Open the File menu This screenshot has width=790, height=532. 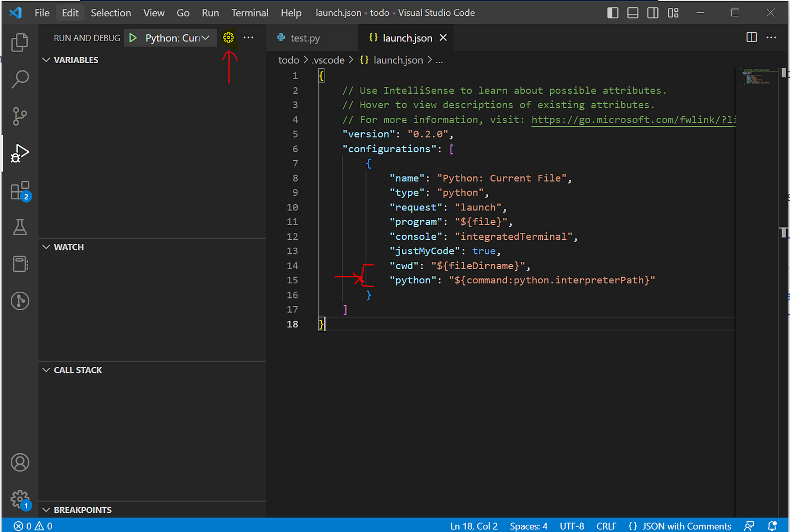[42, 12]
